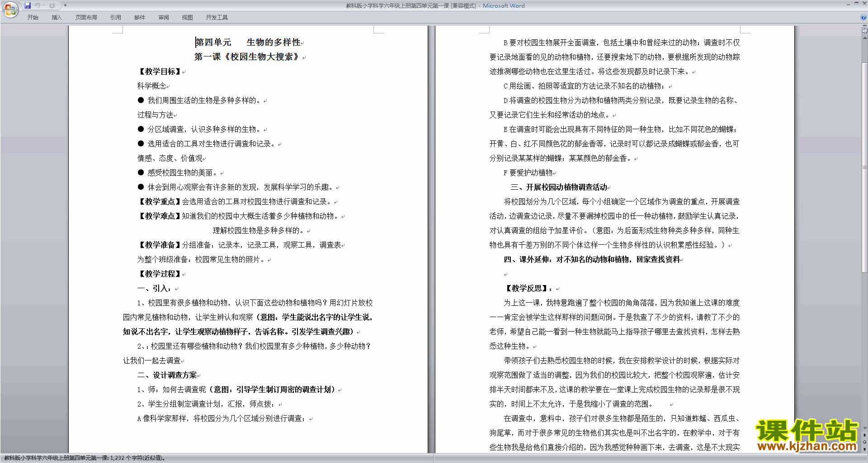Click the 二、设计调查方案 heading
Image resolution: width=868 pixels, height=463 pixels.
(167, 375)
